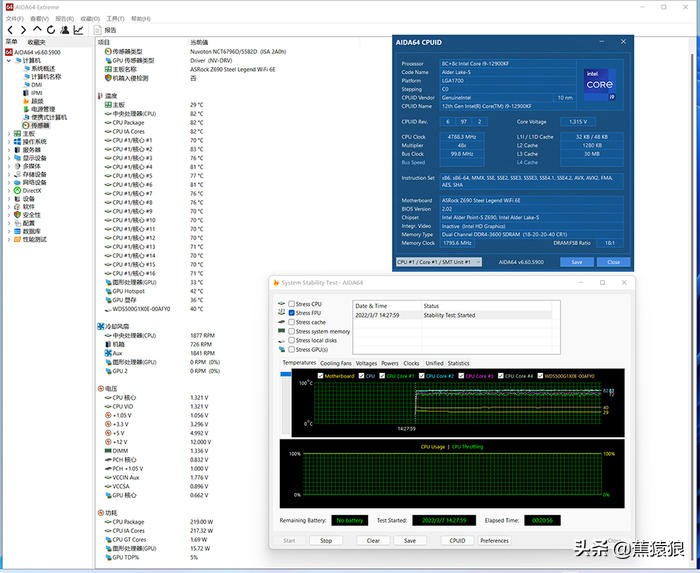Expand the 操作系统 tree node
Viewport: 700px width, 573px height.
tap(8, 141)
